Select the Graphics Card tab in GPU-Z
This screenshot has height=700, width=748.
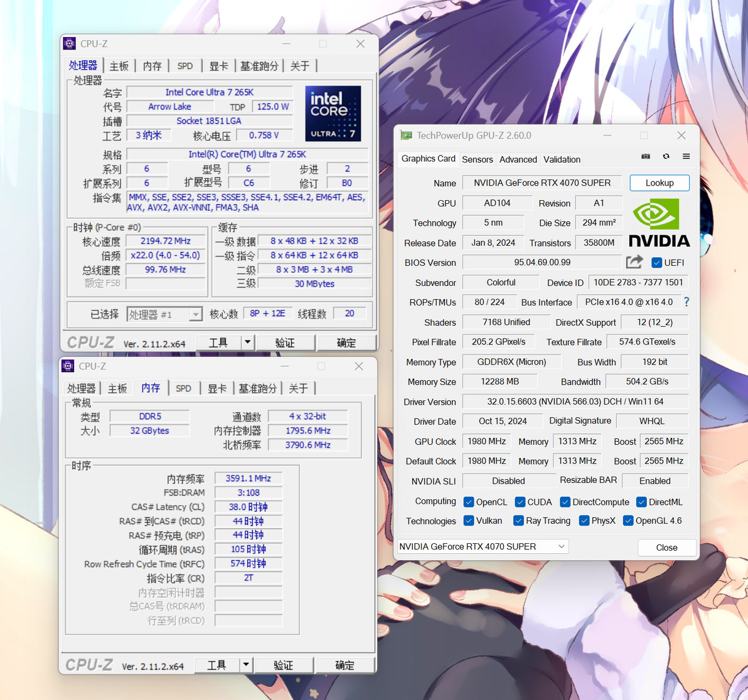tap(428, 158)
